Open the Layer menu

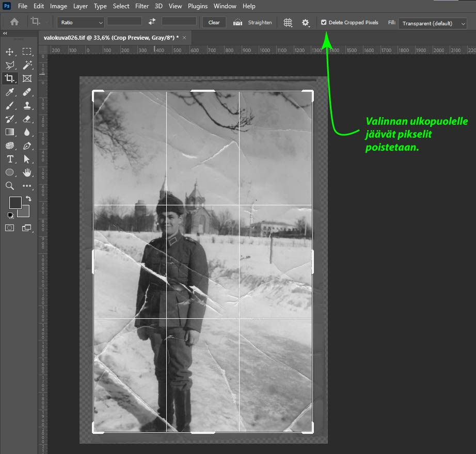(81, 6)
